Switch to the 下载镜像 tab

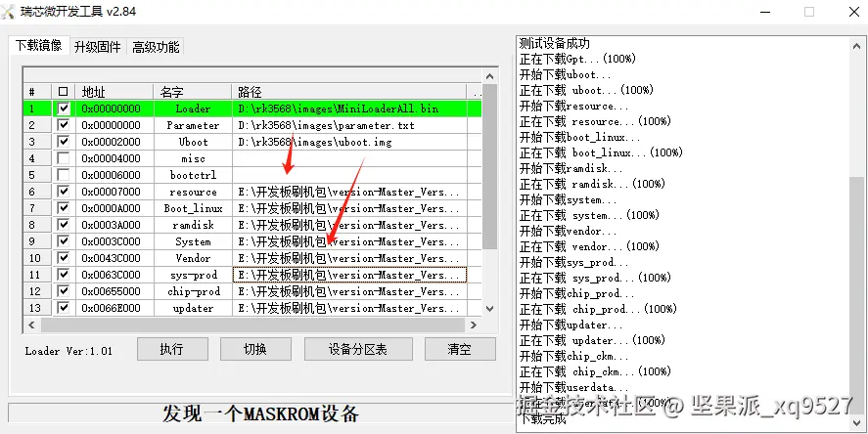(39, 46)
